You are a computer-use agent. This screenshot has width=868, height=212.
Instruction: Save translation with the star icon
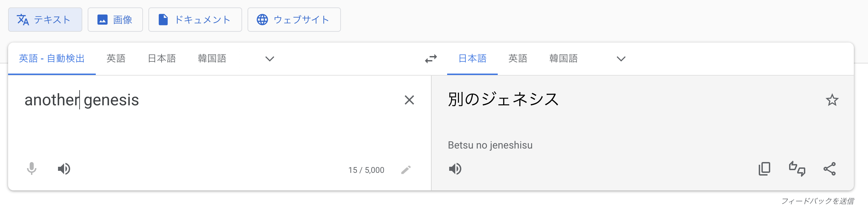(x=832, y=100)
